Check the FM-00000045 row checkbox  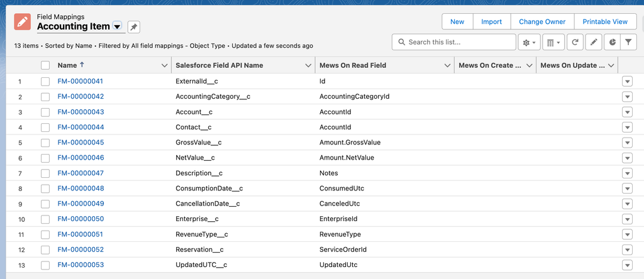pos(45,143)
